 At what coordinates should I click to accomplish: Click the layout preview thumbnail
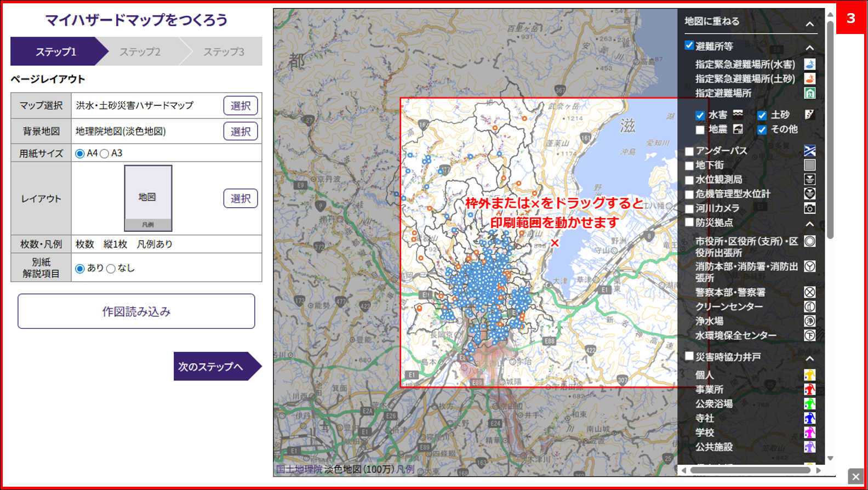coord(148,198)
